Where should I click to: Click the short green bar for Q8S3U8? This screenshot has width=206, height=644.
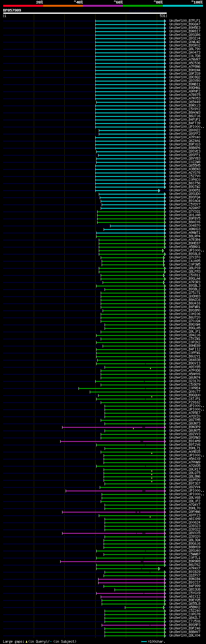(x=140, y=590)
